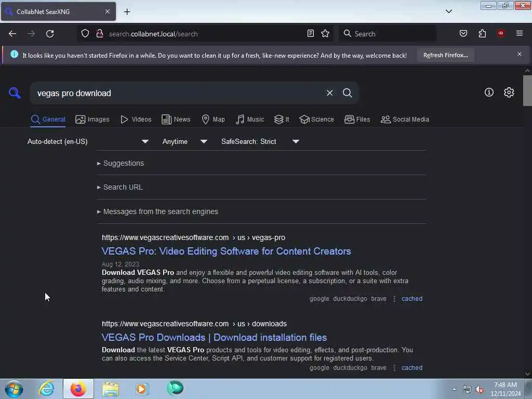This screenshot has height=399, width=532.
Task: Open the extensions puzzle icon
Action: tap(482, 33)
